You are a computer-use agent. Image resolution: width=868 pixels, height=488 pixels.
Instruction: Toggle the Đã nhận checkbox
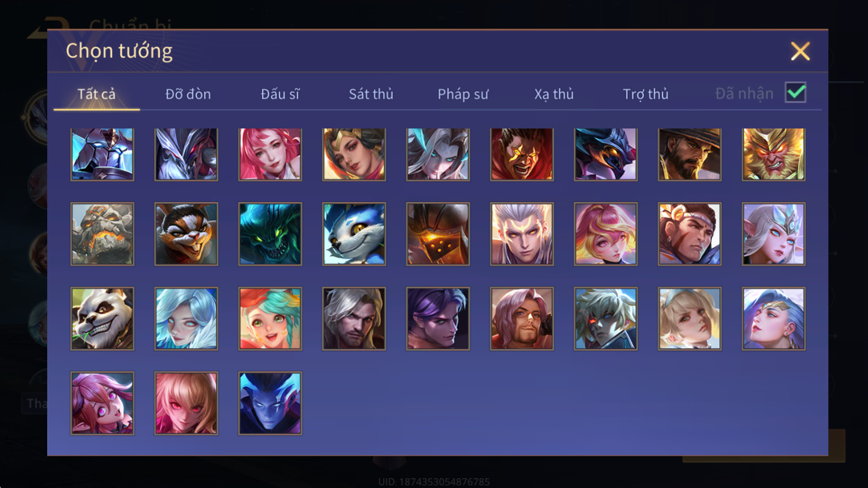(795, 93)
